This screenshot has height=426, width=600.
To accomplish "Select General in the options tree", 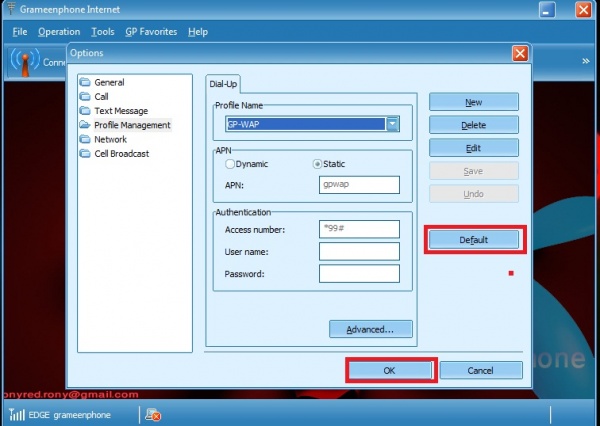I will [x=109, y=82].
